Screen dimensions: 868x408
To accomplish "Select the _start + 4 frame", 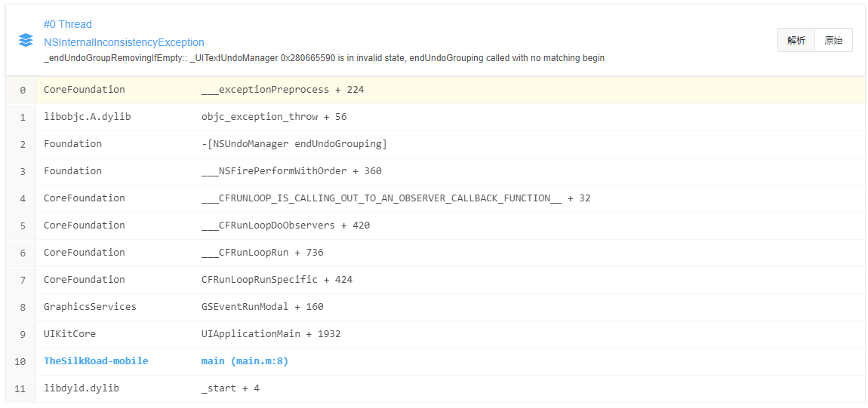I will (230, 388).
